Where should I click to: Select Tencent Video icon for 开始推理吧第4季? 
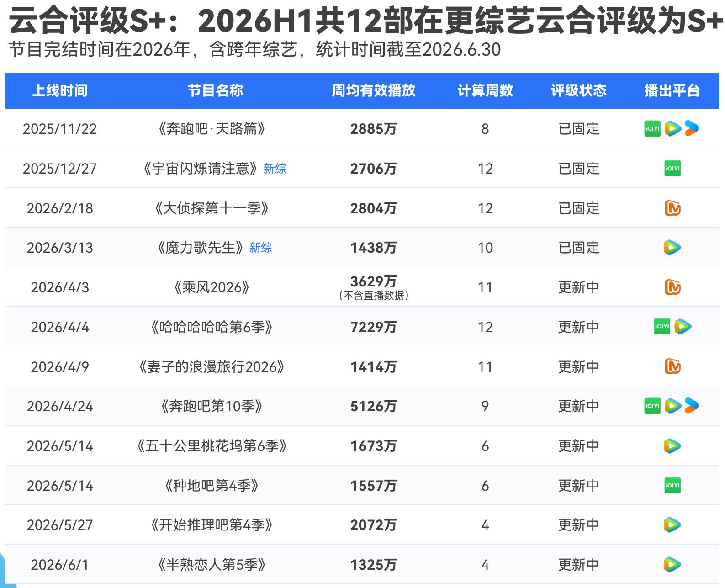[x=672, y=525]
